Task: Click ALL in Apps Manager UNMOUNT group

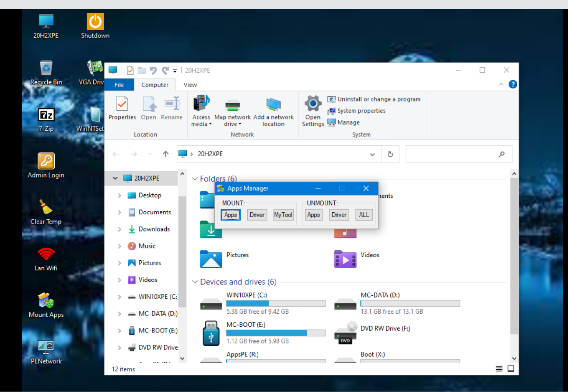Action: point(364,215)
